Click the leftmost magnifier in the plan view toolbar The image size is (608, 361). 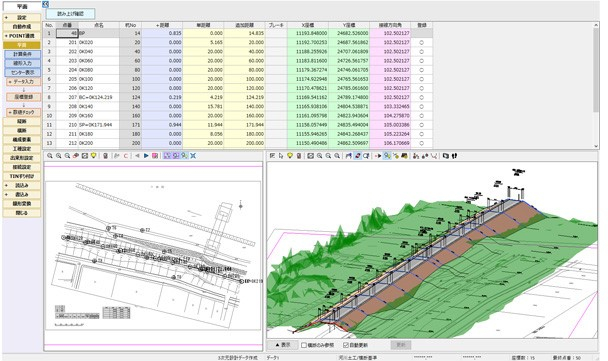tap(50, 156)
